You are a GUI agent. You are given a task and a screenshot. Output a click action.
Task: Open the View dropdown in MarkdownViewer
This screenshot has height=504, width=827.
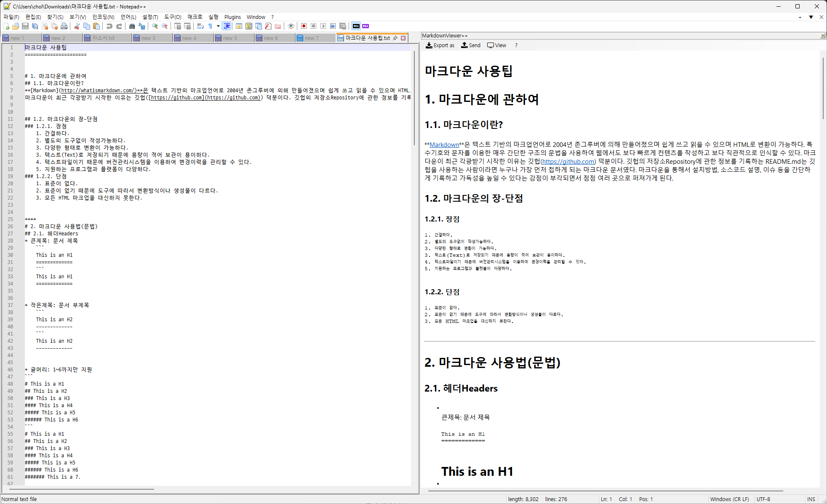(x=497, y=45)
